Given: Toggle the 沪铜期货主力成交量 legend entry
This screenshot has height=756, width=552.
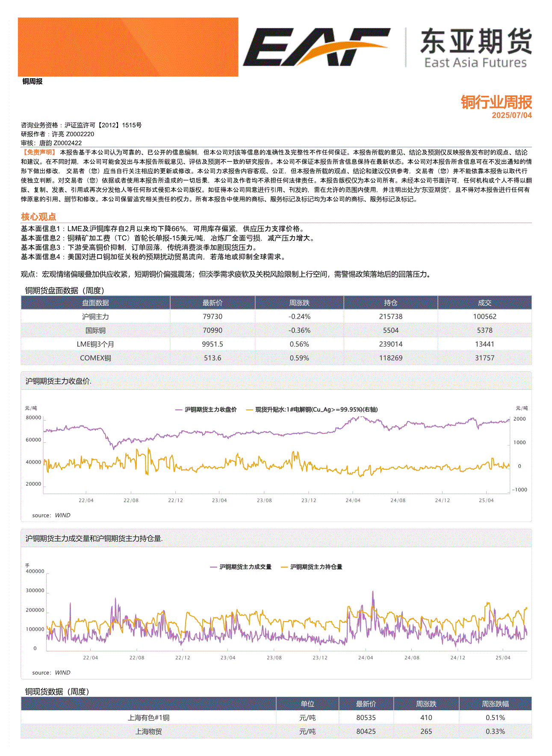Looking at the screenshot, I should 241,567.
